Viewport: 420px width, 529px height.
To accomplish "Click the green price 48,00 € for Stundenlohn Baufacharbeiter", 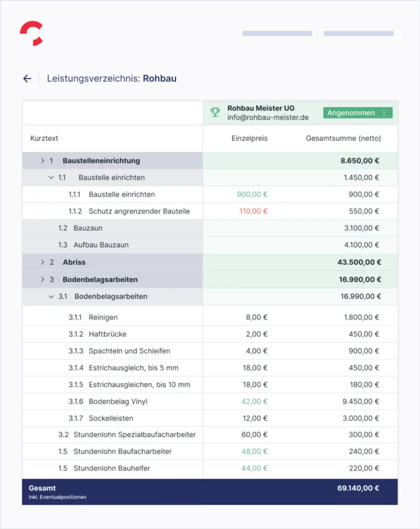I will (x=254, y=451).
